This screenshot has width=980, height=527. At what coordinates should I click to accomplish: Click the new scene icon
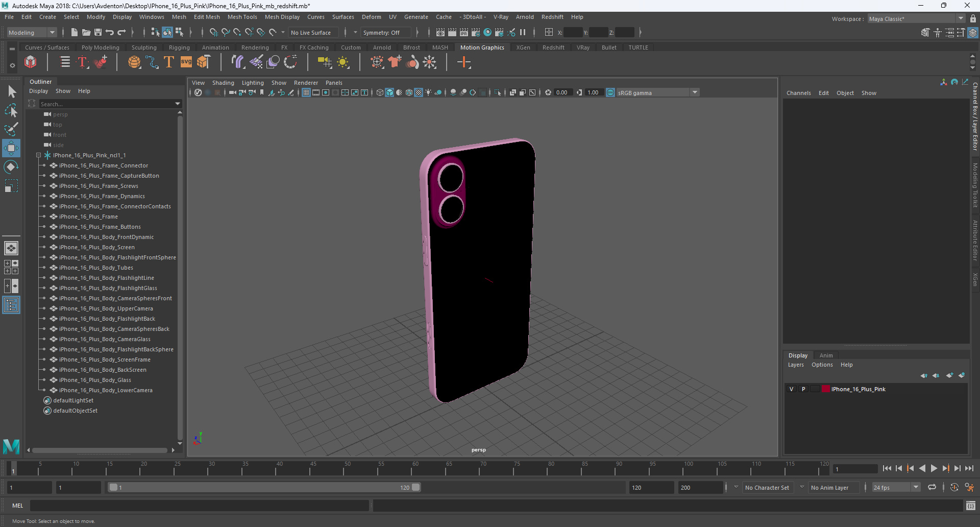coord(75,32)
